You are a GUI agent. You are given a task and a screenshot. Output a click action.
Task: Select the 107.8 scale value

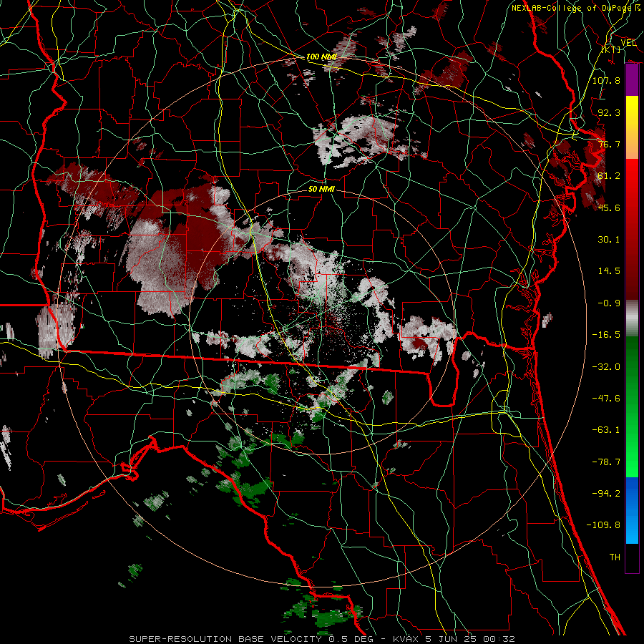point(606,80)
